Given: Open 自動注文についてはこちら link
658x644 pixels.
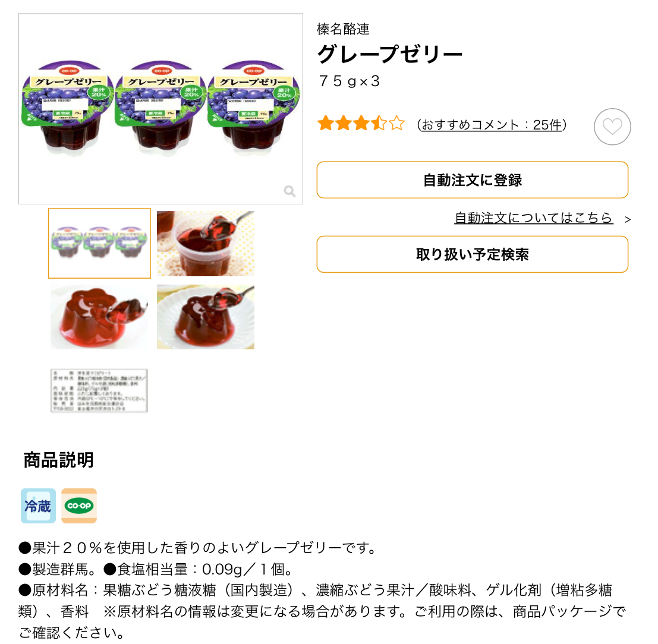Looking at the screenshot, I should 533,218.
